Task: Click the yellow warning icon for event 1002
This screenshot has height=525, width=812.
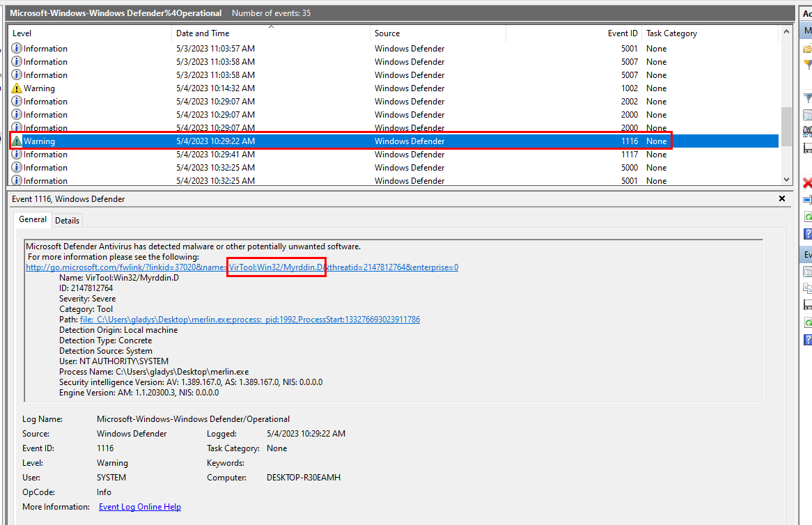Action: coord(17,88)
